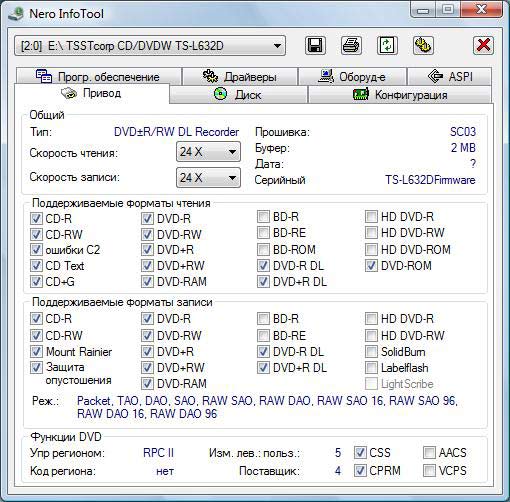Toggle SolidBurn checkbox
Screen dimensions: 510x502
371,352
